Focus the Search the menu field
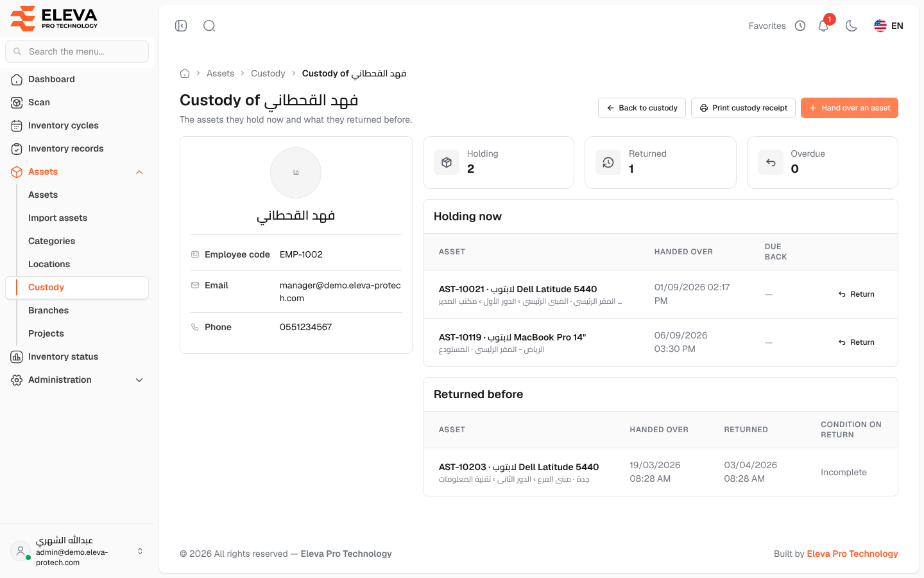Image resolution: width=924 pixels, height=578 pixels. (77, 51)
